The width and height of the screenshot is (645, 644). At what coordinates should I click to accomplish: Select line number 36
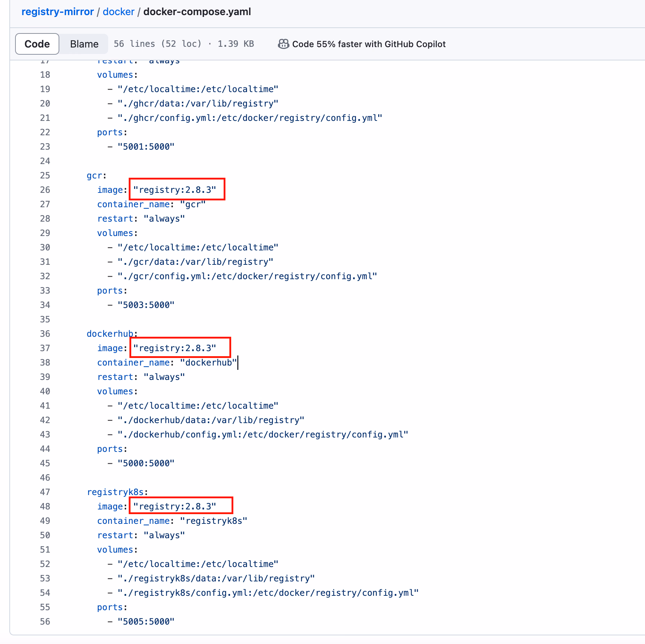point(45,334)
